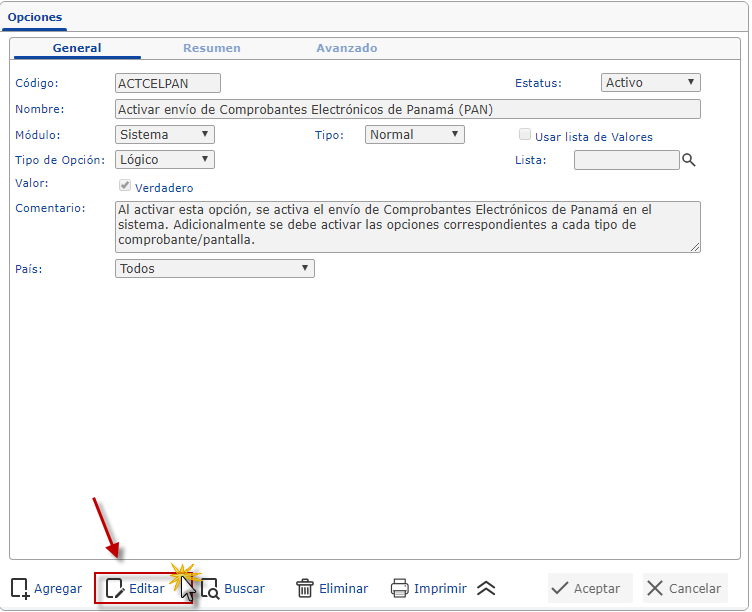The image size is (752, 612).
Task: Click the magnifier icon next to Lista
Action: point(689,160)
